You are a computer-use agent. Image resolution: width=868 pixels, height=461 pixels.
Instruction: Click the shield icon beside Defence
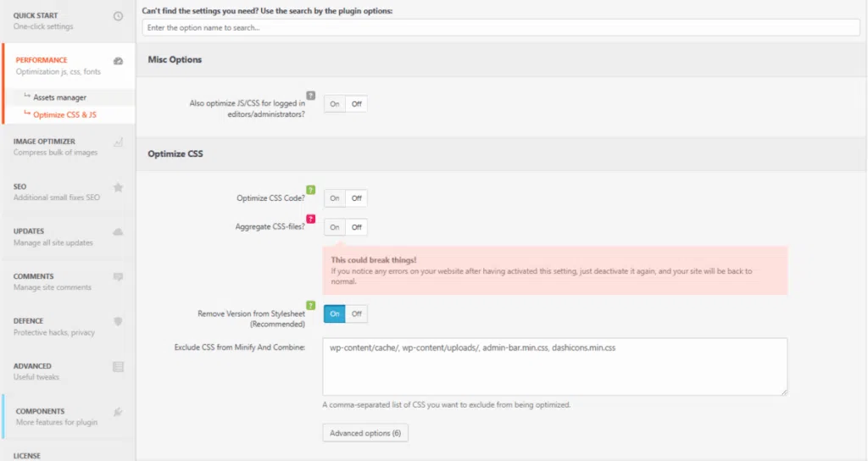118,321
